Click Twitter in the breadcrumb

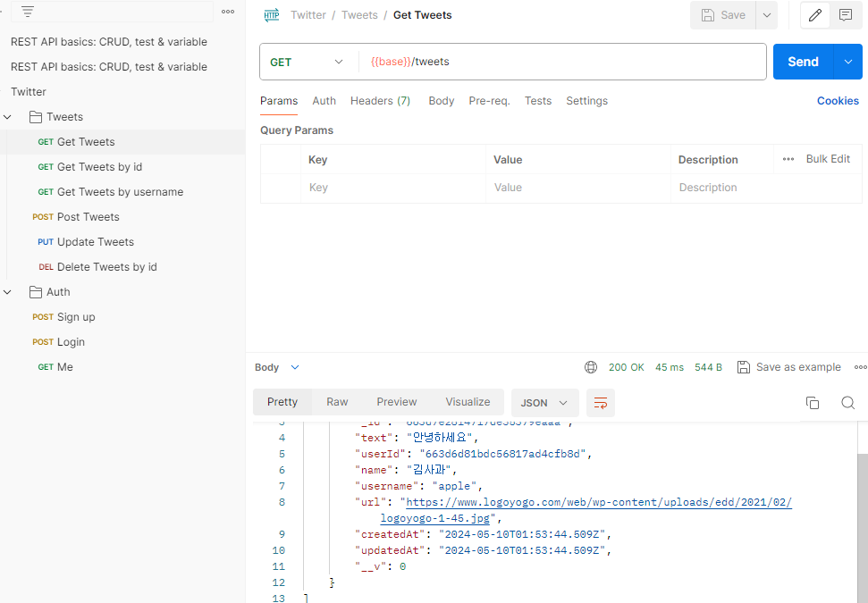pyautogui.click(x=308, y=15)
